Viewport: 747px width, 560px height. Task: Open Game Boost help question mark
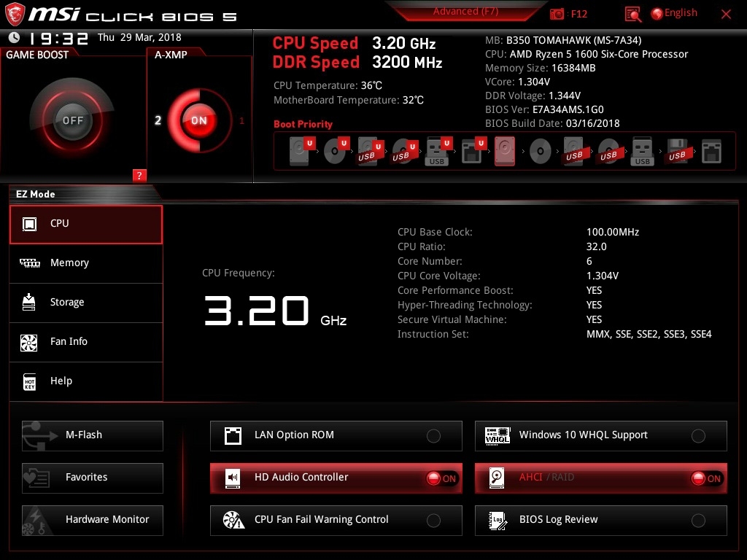(139, 175)
